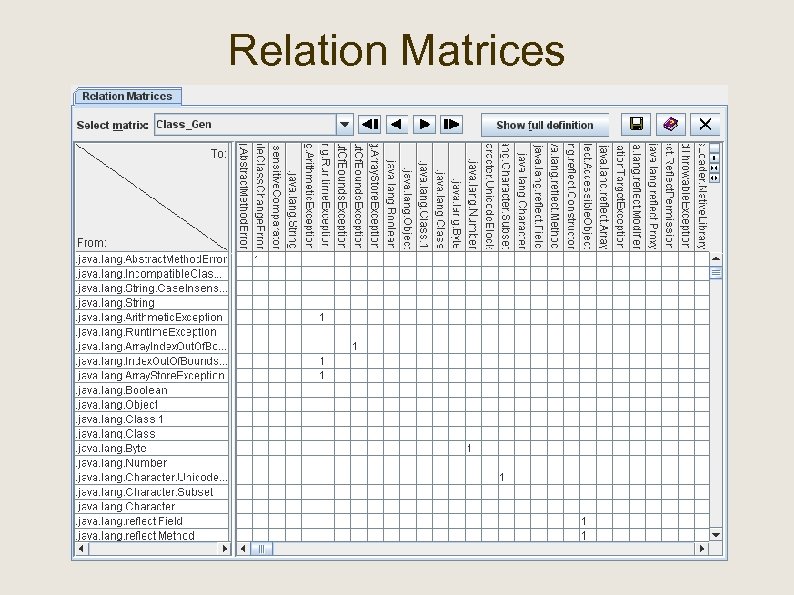Select row java.lang.Character.Unicode...
Screen dimensions: 794x595
[152, 478]
